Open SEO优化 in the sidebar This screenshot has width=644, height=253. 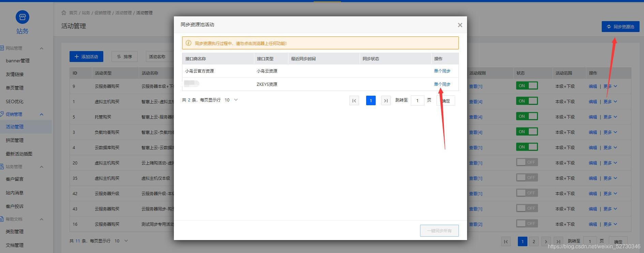(x=15, y=101)
